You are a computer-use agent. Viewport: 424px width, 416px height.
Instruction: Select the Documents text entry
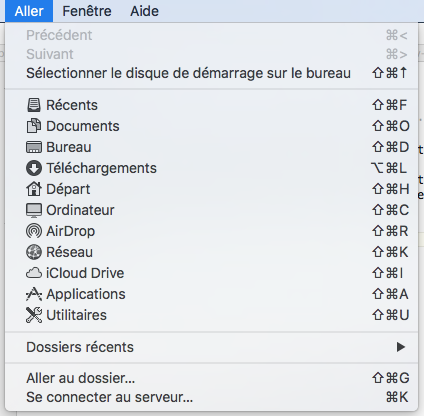pos(83,126)
